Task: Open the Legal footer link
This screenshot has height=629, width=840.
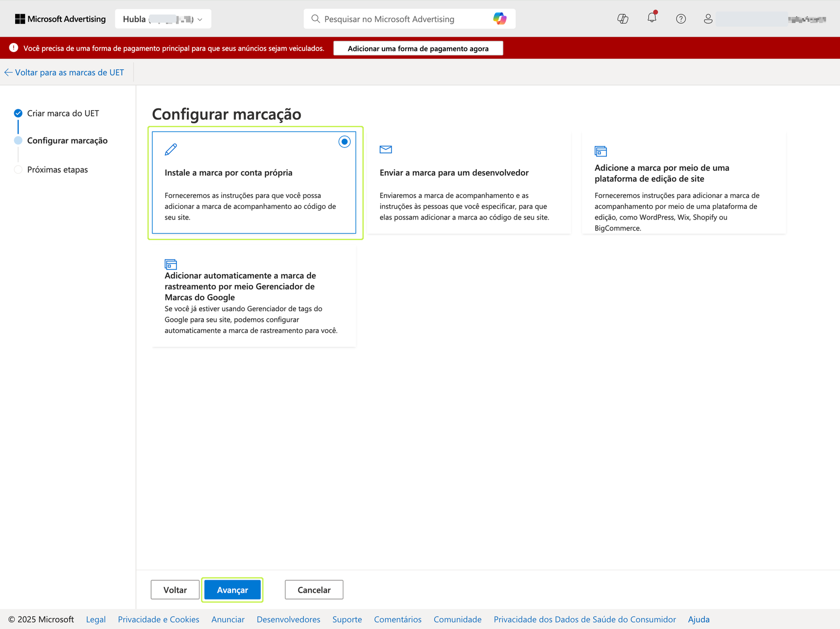Action: 96,620
